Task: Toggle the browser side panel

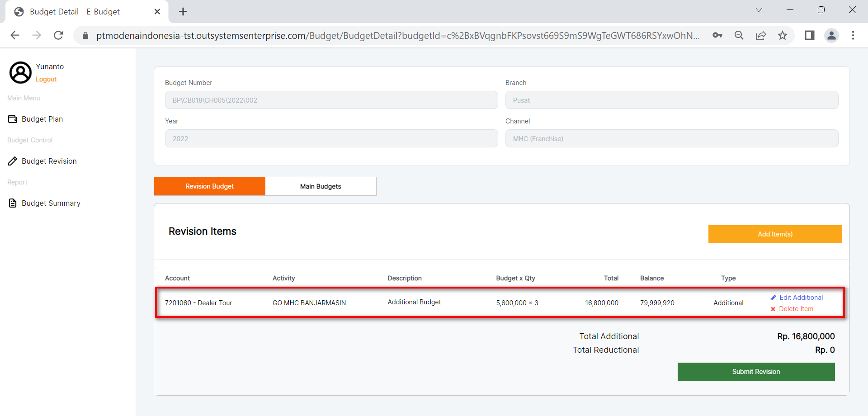Action: pos(810,35)
